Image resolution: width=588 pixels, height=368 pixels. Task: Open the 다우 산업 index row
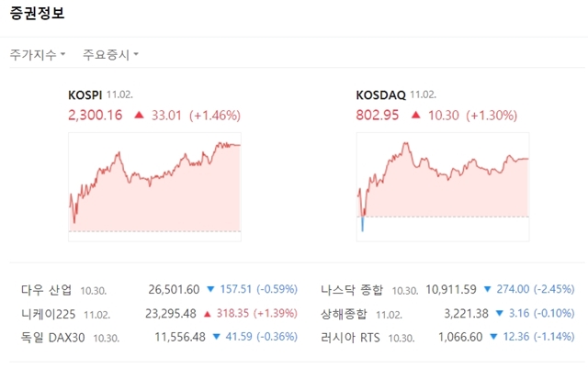(x=44, y=290)
